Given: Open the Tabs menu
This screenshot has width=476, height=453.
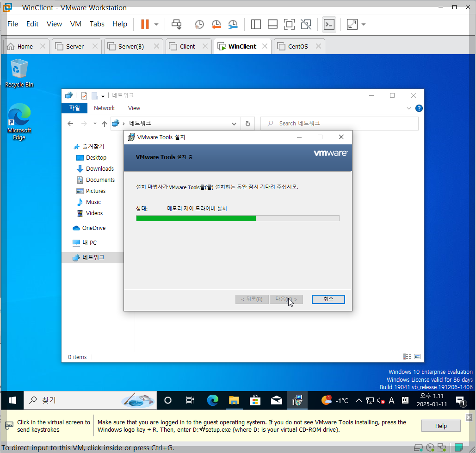Looking at the screenshot, I should [97, 24].
